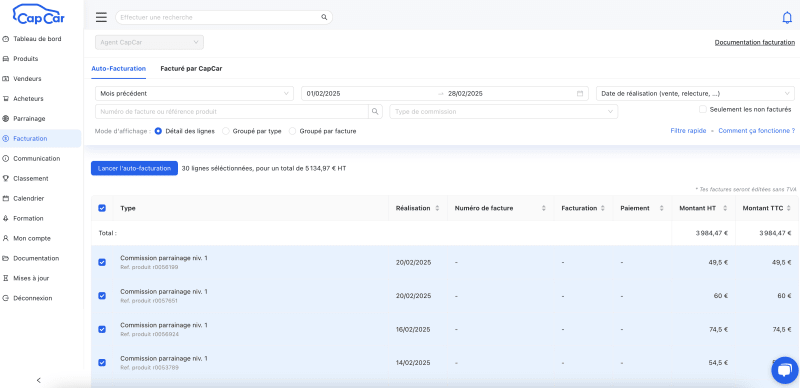Viewport: 800px width, 388px height.
Task: Open Mises à jour page
Action: click(31, 278)
